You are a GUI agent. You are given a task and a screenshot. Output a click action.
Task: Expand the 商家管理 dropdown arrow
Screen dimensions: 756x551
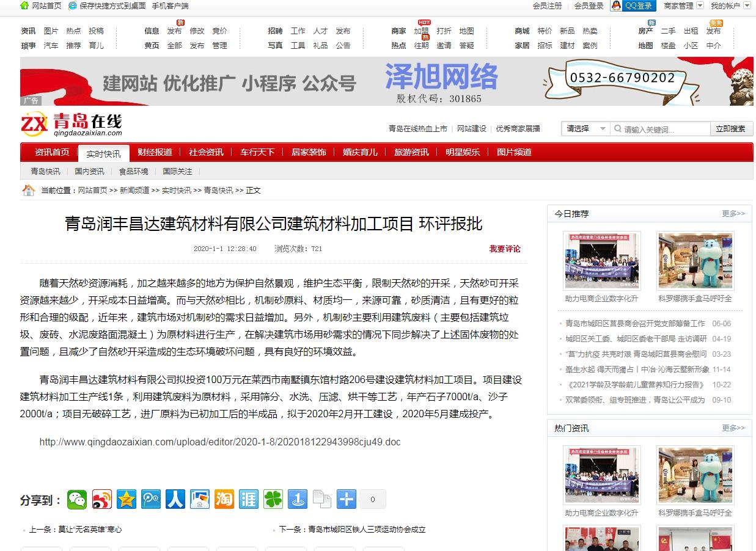(x=699, y=5)
